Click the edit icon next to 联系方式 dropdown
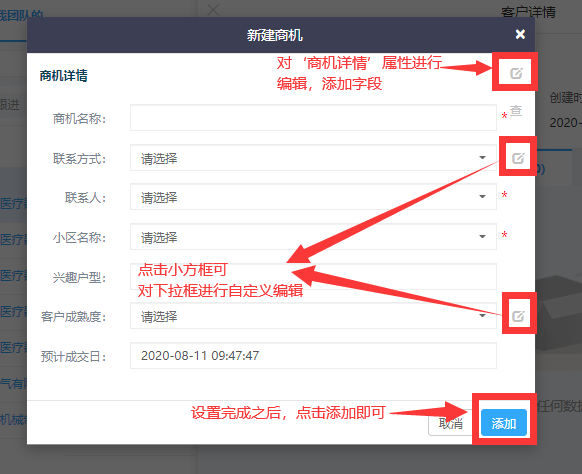The width and height of the screenshot is (582, 474). pos(518,158)
